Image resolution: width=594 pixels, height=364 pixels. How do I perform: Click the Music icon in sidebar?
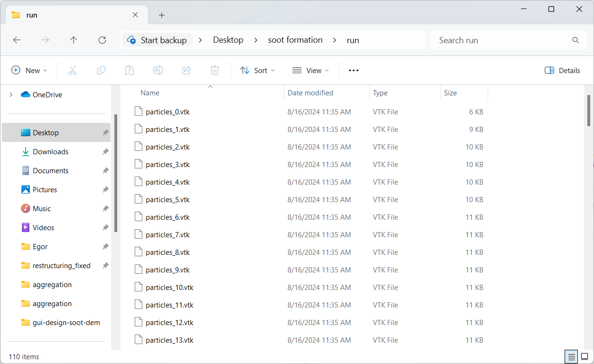[26, 208]
